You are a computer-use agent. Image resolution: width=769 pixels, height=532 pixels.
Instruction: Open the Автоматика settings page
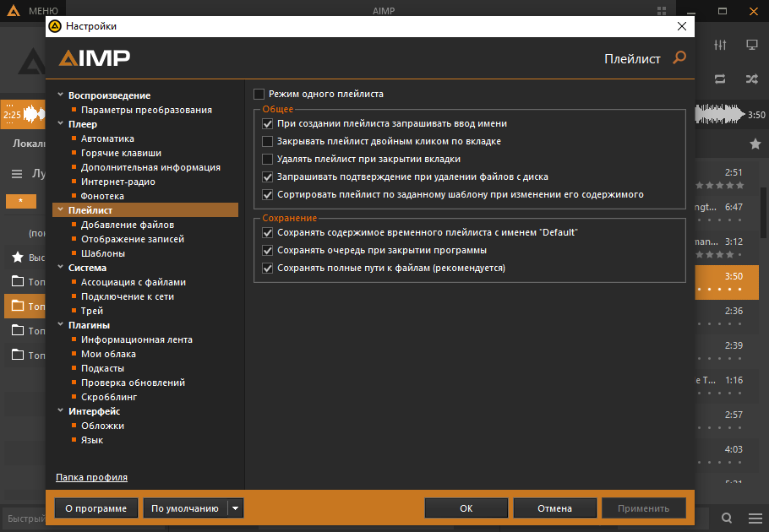[107, 138]
